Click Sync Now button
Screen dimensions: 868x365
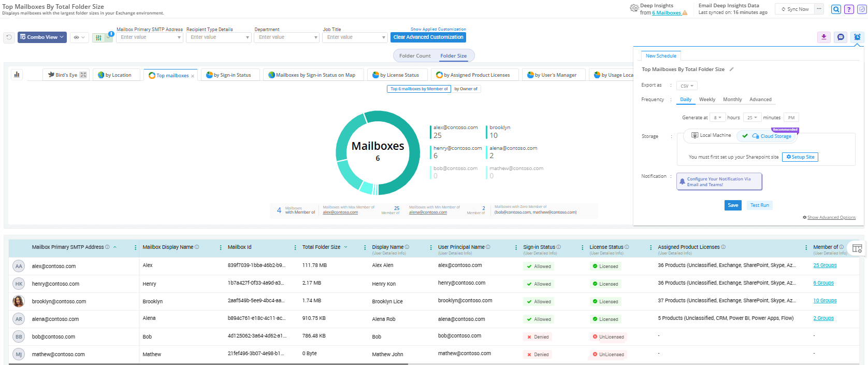tap(795, 9)
